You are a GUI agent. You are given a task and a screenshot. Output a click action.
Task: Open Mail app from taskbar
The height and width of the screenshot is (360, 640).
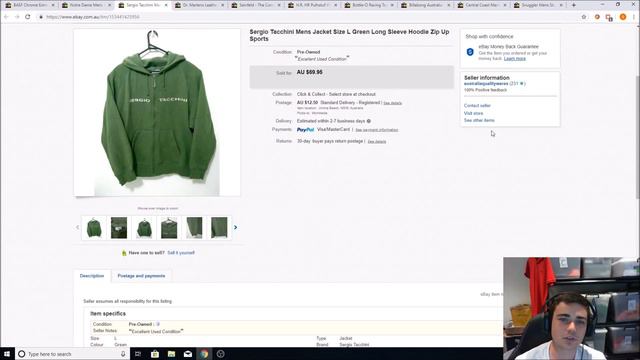coord(188,354)
